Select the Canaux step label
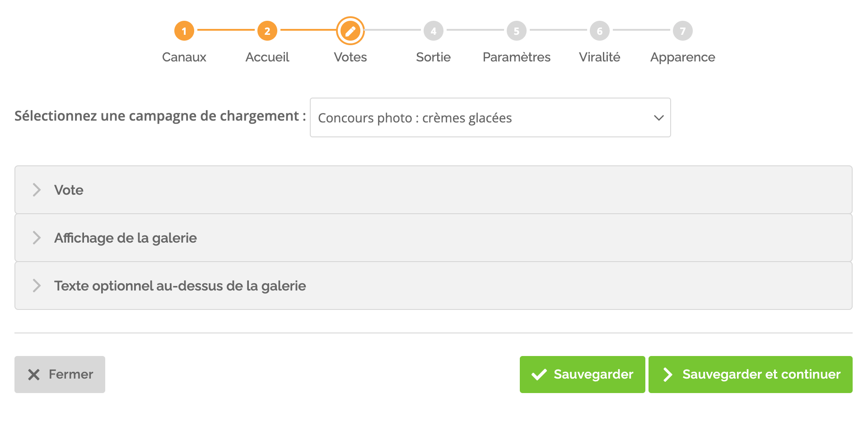Image resolution: width=868 pixels, height=431 pixels. coord(184,57)
